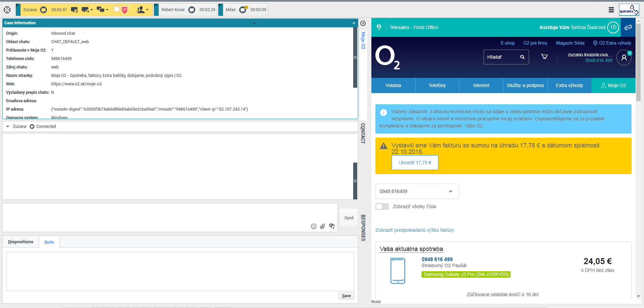Open the Zobraziť predpokladanú výšku faktúry link
This screenshot has width=644, height=308.
(x=415, y=230)
